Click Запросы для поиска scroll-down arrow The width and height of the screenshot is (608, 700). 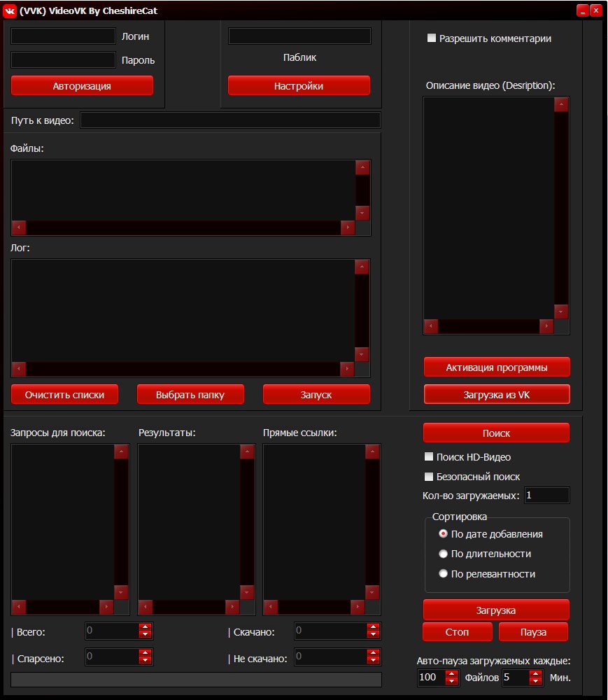(121, 592)
